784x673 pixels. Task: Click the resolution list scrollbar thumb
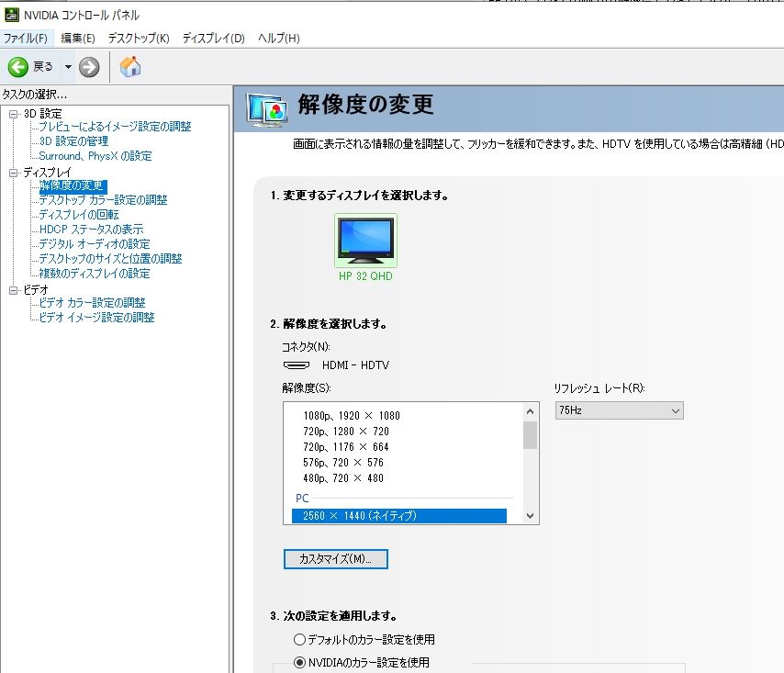click(x=530, y=435)
